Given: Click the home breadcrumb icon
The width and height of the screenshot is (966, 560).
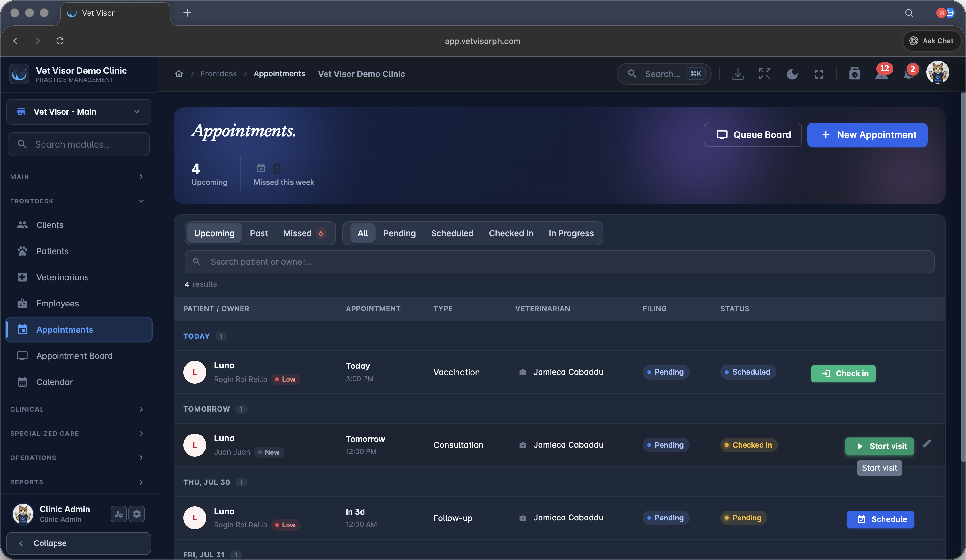Looking at the screenshot, I should pyautogui.click(x=179, y=73).
